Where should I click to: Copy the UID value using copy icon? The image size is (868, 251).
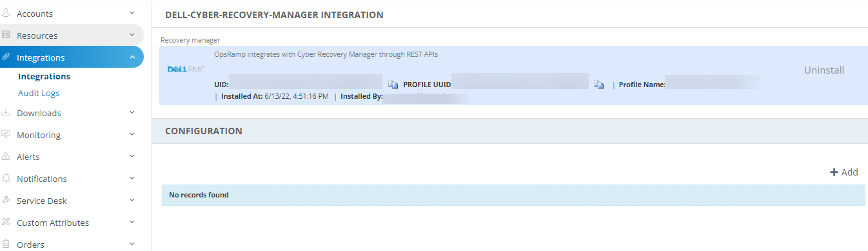tap(393, 85)
